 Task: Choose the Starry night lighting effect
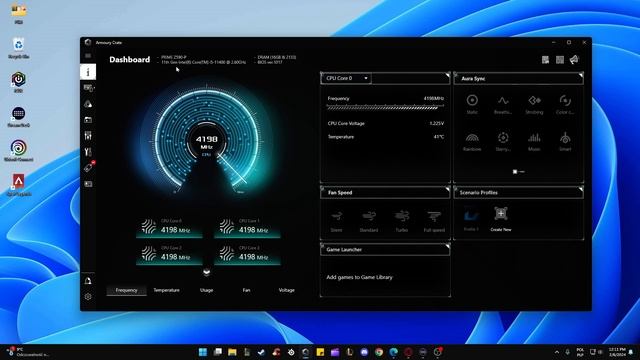tap(503, 142)
